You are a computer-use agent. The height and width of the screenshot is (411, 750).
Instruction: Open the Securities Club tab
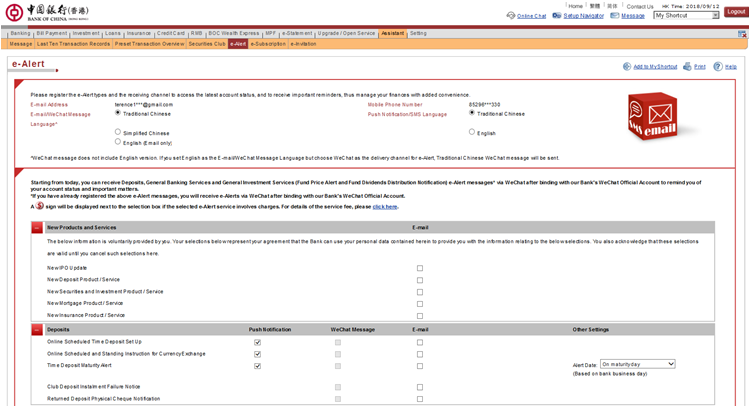tap(207, 44)
